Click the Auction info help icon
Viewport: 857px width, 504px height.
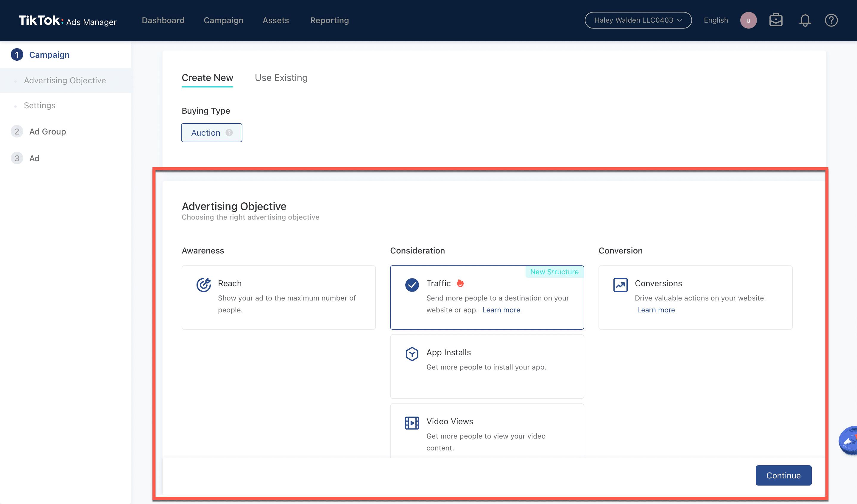pyautogui.click(x=229, y=132)
